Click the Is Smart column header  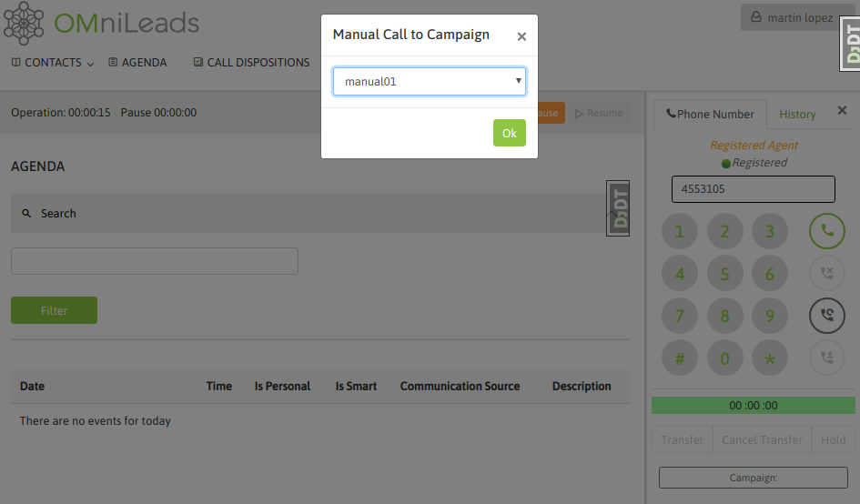tap(356, 386)
